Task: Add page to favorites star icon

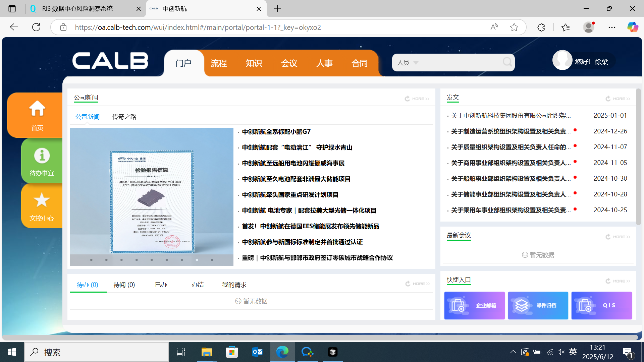Action: click(514, 27)
